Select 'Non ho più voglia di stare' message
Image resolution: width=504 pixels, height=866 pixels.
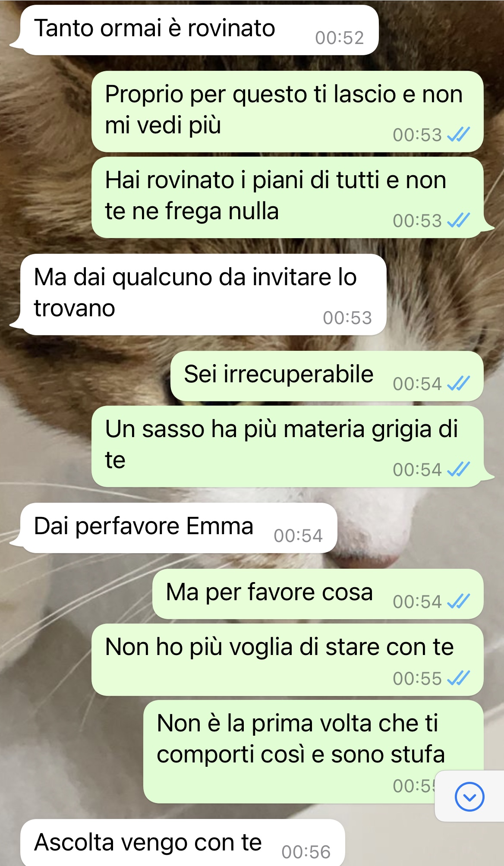pos(287,660)
